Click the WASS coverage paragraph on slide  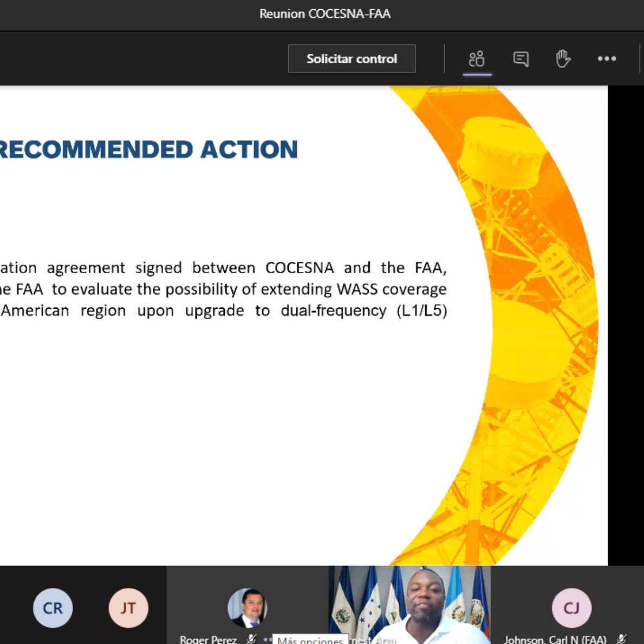(x=223, y=289)
